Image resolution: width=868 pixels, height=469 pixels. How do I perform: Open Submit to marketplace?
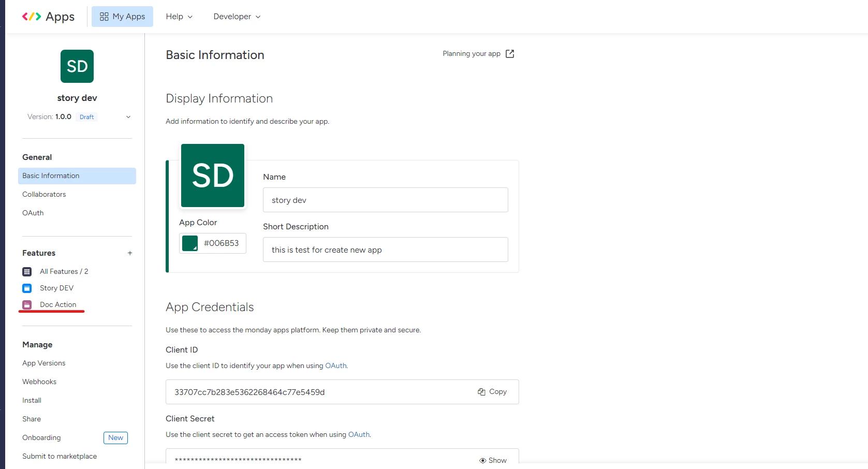60,457
